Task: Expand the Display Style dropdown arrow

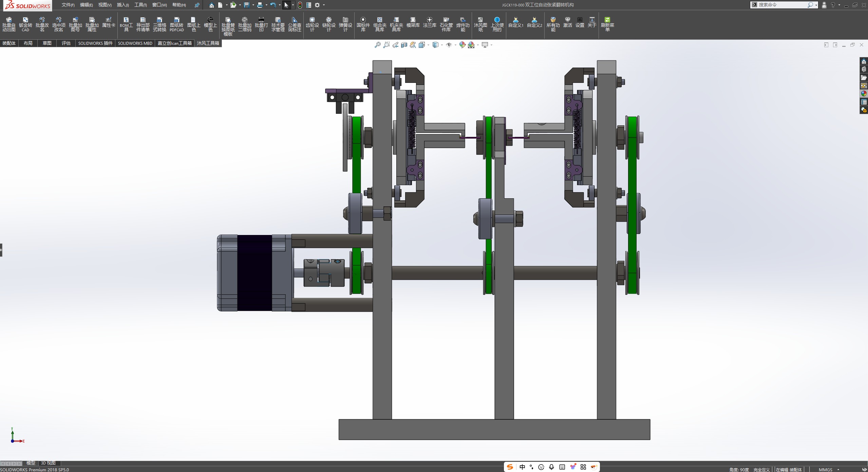Action: [442, 45]
